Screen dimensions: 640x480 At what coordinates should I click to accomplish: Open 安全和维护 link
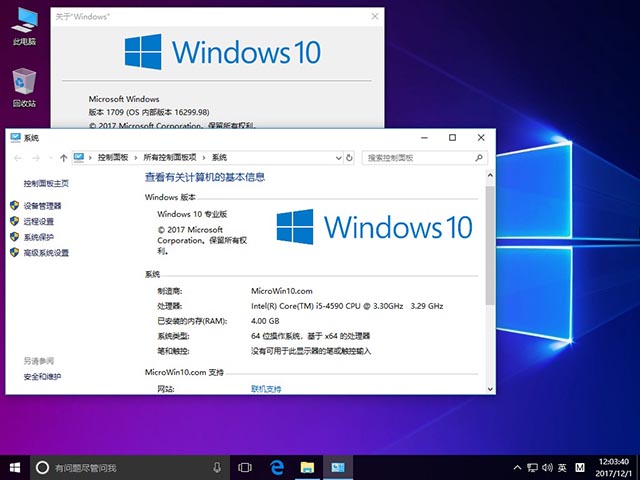tap(42, 377)
